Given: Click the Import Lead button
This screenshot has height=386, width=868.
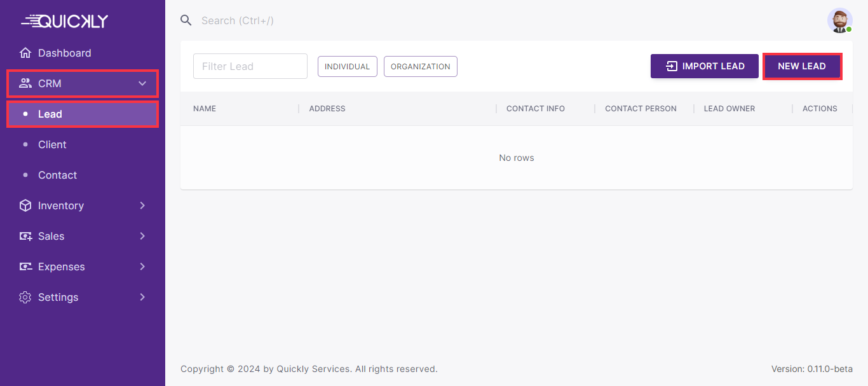Looking at the screenshot, I should (x=704, y=66).
